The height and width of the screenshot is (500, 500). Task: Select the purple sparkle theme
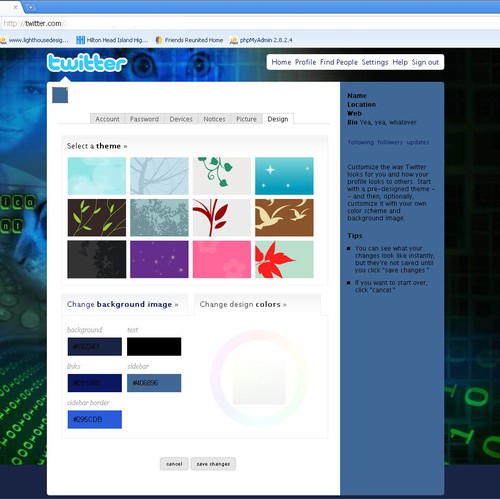(x=159, y=259)
